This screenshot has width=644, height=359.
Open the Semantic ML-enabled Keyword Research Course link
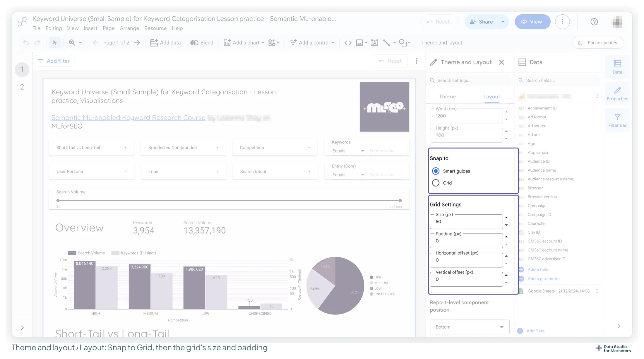[128, 117]
